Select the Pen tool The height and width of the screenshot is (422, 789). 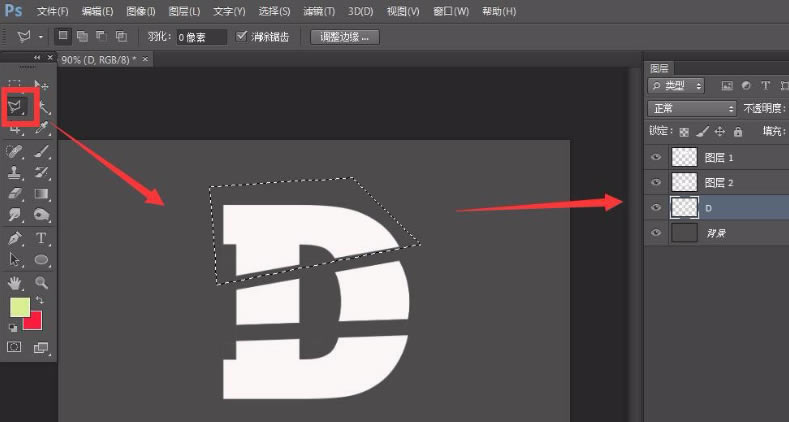15,238
